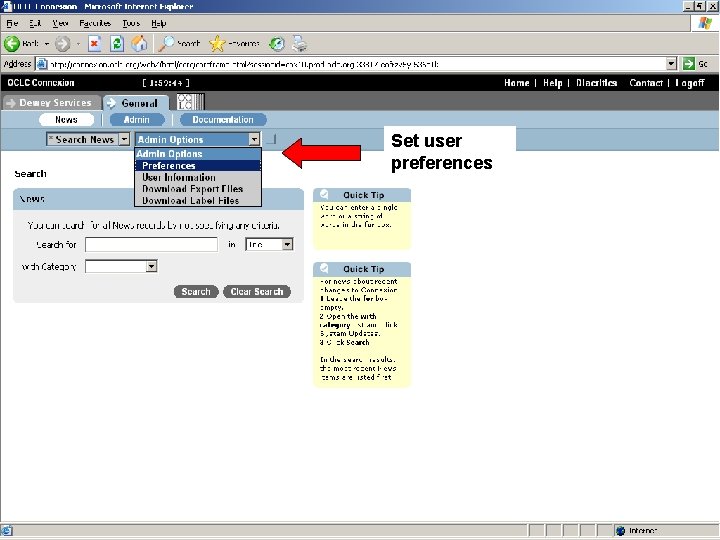This screenshot has height=540, width=720.
Task: Click the Print toolbar icon
Action: click(299, 44)
